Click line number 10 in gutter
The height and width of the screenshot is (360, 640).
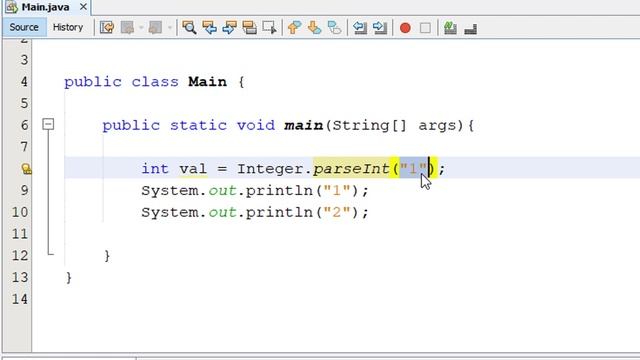click(x=20, y=212)
